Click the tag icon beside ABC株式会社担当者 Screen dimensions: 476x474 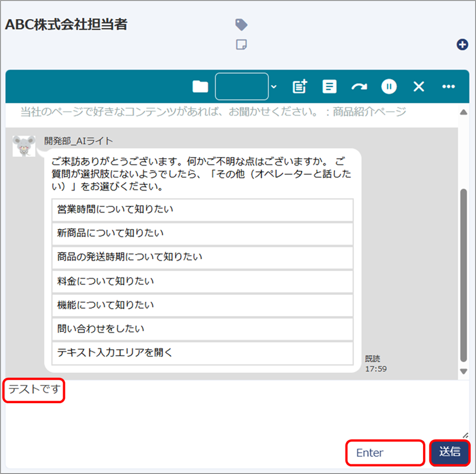(241, 24)
